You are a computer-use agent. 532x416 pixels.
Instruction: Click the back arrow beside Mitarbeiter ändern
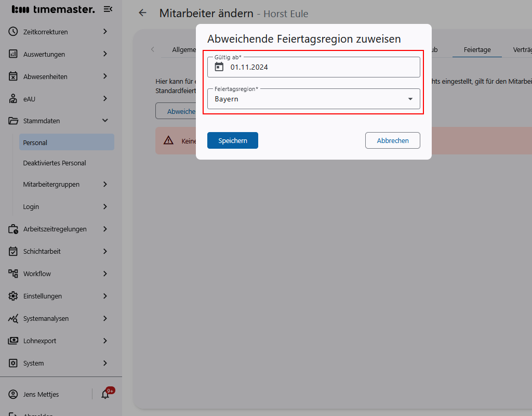pyautogui.click(x=142, y=13)
